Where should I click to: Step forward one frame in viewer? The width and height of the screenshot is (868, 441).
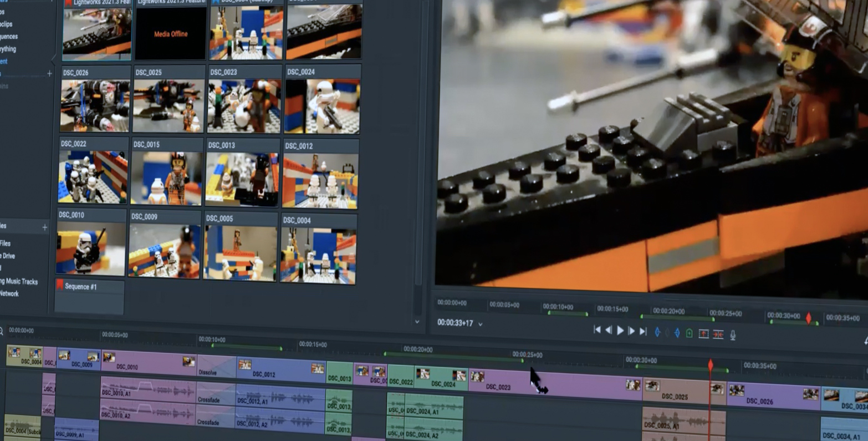(x=631, y=331)
